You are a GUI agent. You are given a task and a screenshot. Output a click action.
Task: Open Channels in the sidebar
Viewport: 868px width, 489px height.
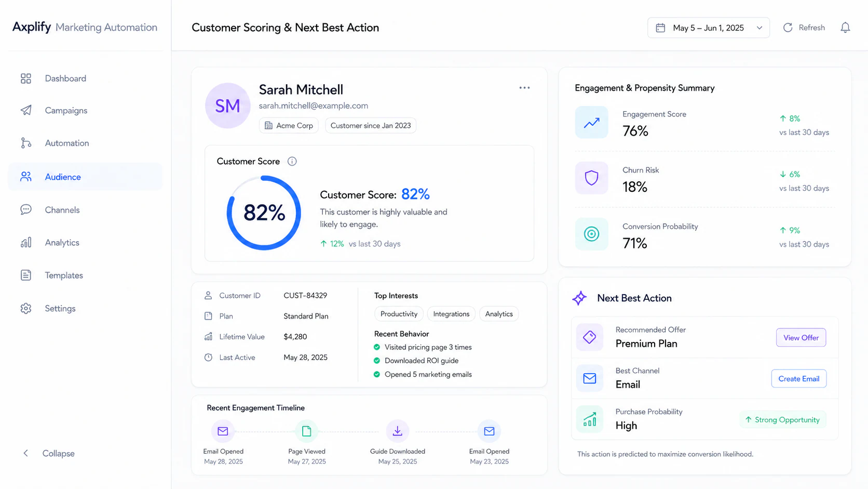(85, 210)
